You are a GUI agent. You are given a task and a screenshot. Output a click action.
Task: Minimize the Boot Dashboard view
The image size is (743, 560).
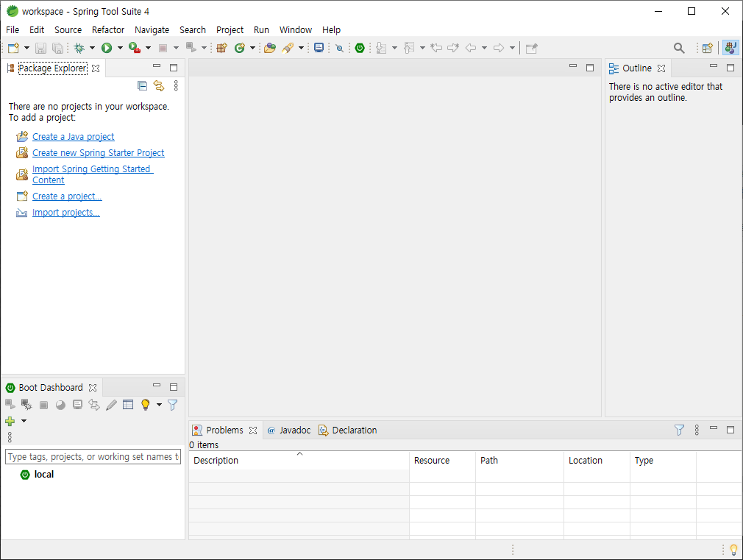point(157,386)
